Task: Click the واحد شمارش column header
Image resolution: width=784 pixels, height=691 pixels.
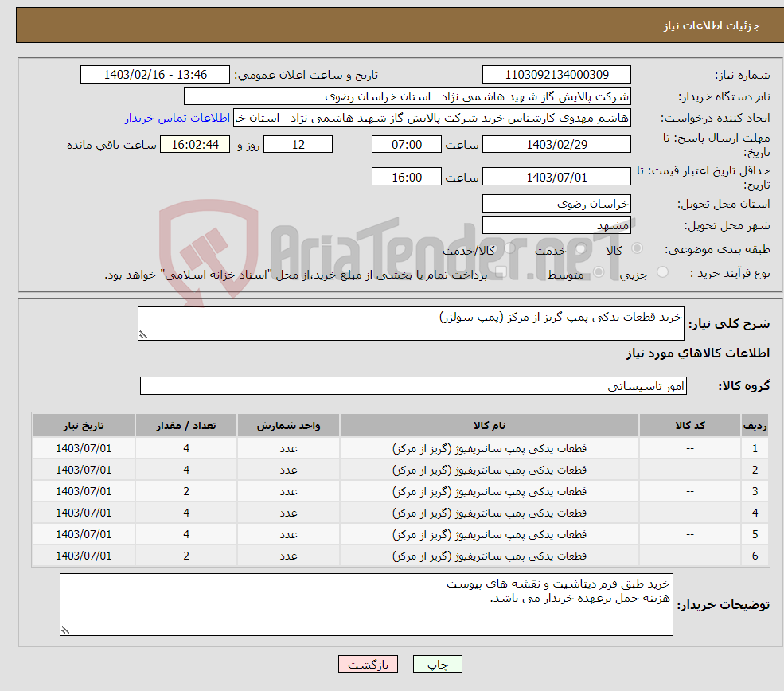Action: point(288,425)
